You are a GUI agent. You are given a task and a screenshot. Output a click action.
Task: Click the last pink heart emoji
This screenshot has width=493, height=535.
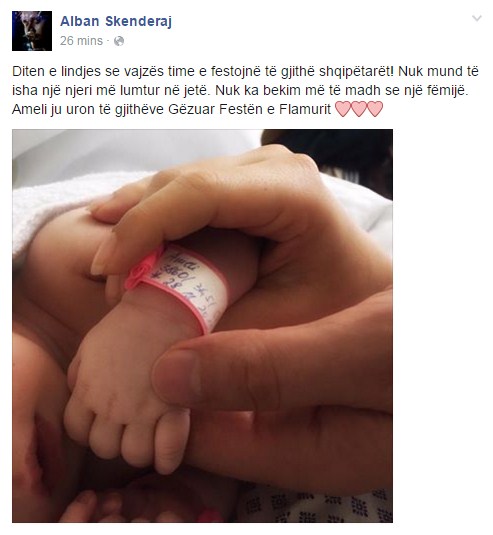pyautogui.click(x=375, y=109)
